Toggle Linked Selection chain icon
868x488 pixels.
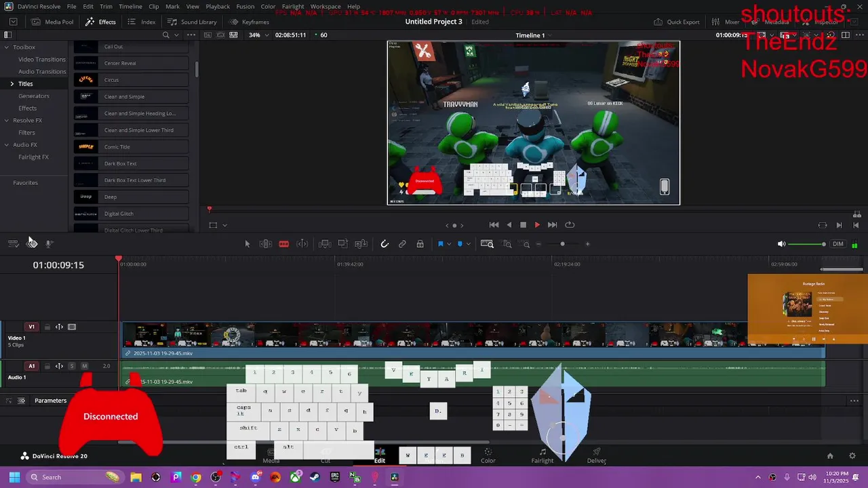pyautogui.click(x=402, y=244)
